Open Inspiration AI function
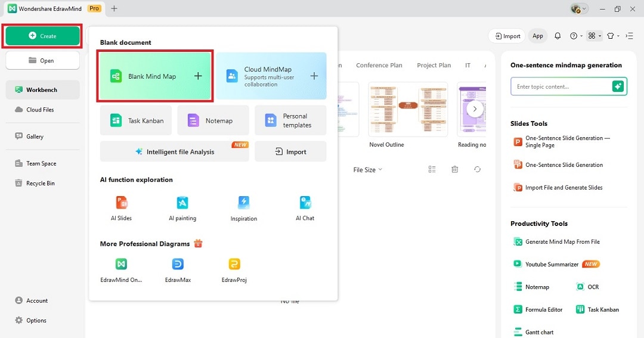The height and width of the screenshot is (338, 644). pyautogui.click(x=243, y=209)
